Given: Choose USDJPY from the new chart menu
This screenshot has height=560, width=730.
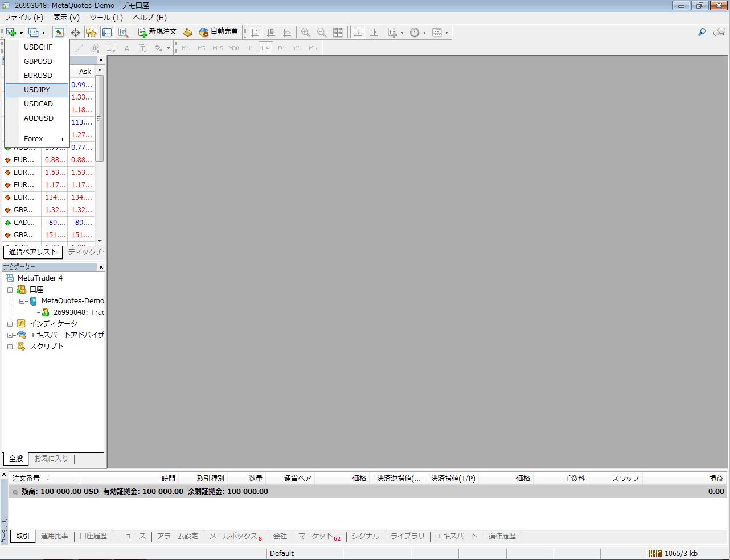Looking at the screenshot, I should [x=37, y=89].
